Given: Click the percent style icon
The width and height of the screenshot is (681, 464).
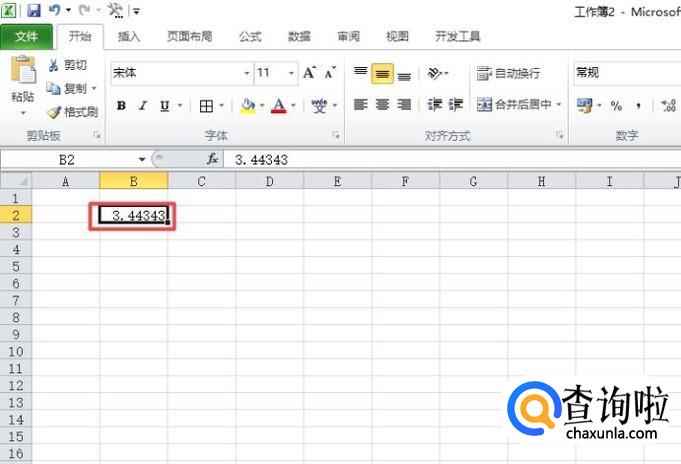Looking at the screenshot, I should pyautogui.click(x=616, y=105).
